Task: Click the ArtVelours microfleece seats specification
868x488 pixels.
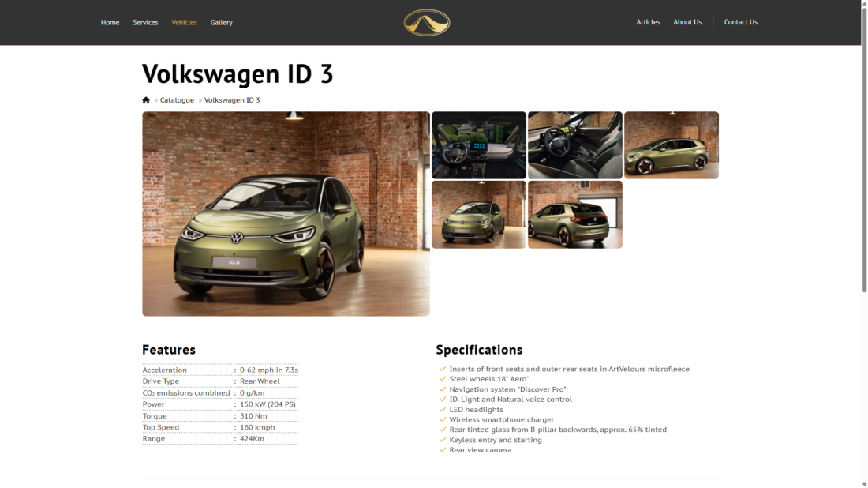Action: pyautogui.click(x=569, y=369)
